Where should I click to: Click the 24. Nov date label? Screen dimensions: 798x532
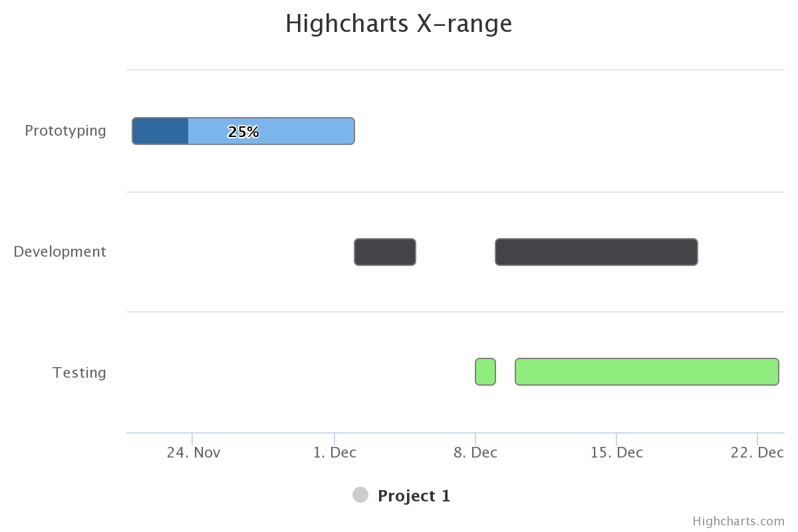tap(194, 453)
